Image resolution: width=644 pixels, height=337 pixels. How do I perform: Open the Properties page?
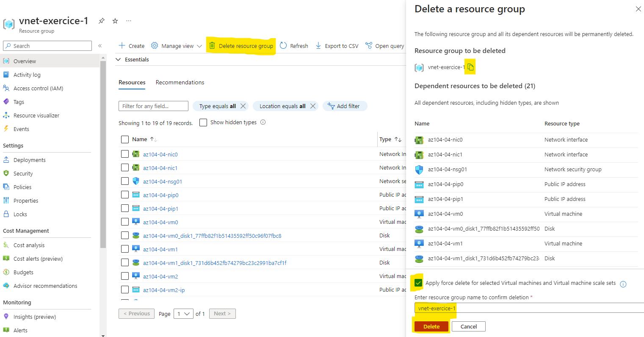click(x=26, y=201)
